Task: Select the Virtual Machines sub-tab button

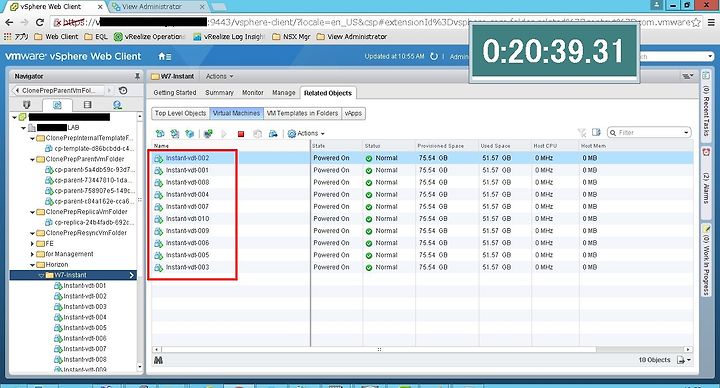Action: (x=236, y=113)
